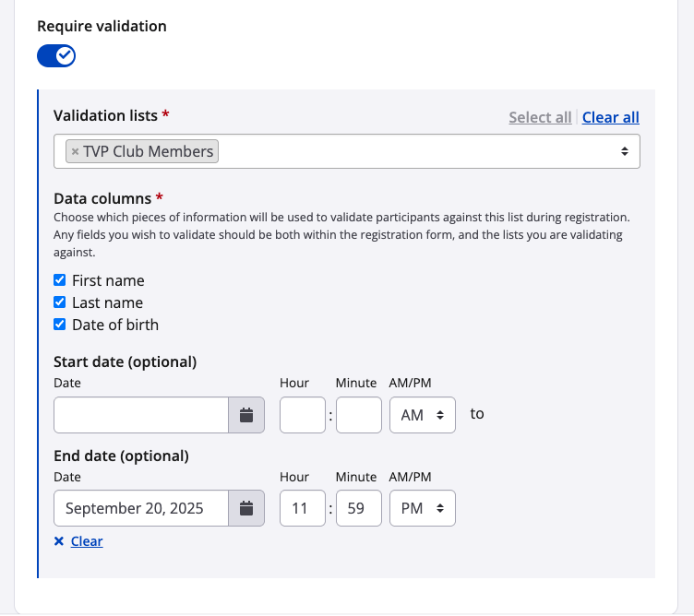Open the End date AM/PM dropdown
This screenshot has height=616, width=694.
click(423, 508)
